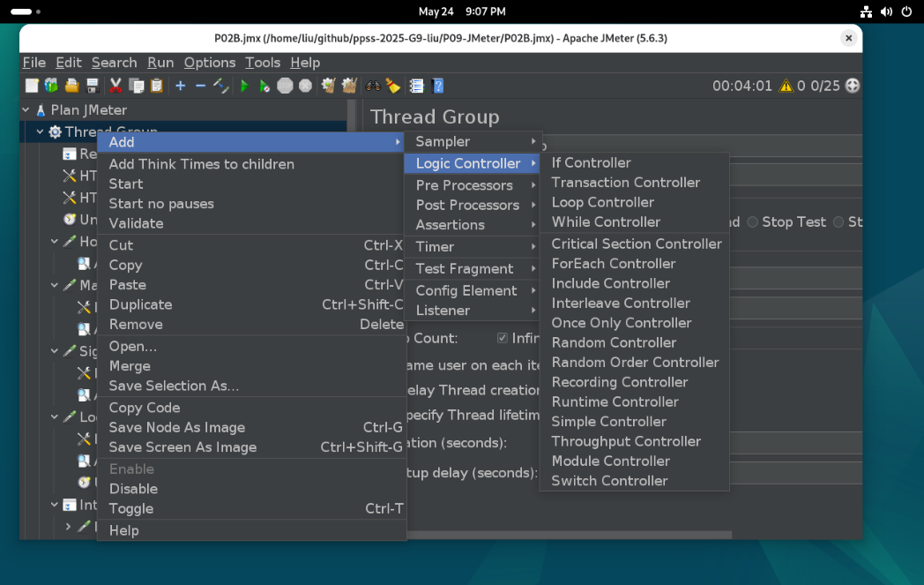The width and height of the screenshot is (924, 585).
Task: Choose Save Selection As… entry
Action: [x=252, y=386]
